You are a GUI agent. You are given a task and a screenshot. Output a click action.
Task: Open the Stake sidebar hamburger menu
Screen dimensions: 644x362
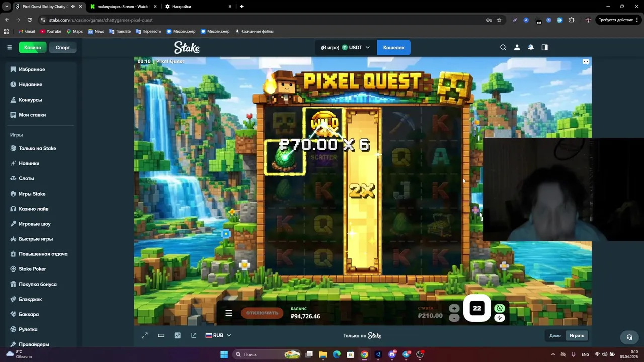pos(9,47)
